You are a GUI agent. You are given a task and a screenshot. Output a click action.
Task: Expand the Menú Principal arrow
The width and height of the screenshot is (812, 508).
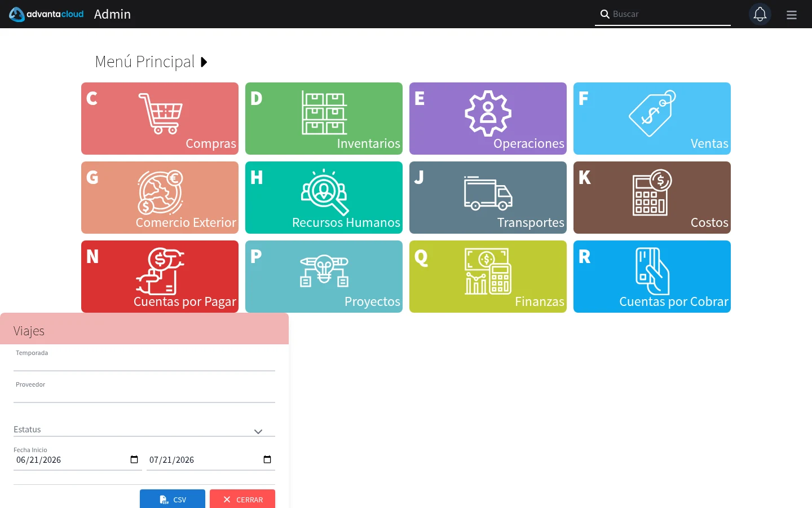(x=204, y=62)
